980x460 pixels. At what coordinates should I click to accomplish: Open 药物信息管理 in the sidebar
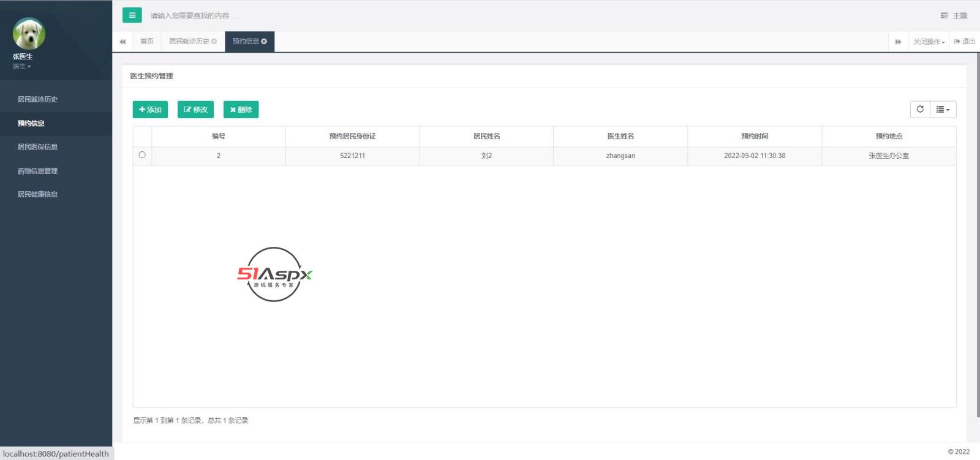click(x=56, y=171)
